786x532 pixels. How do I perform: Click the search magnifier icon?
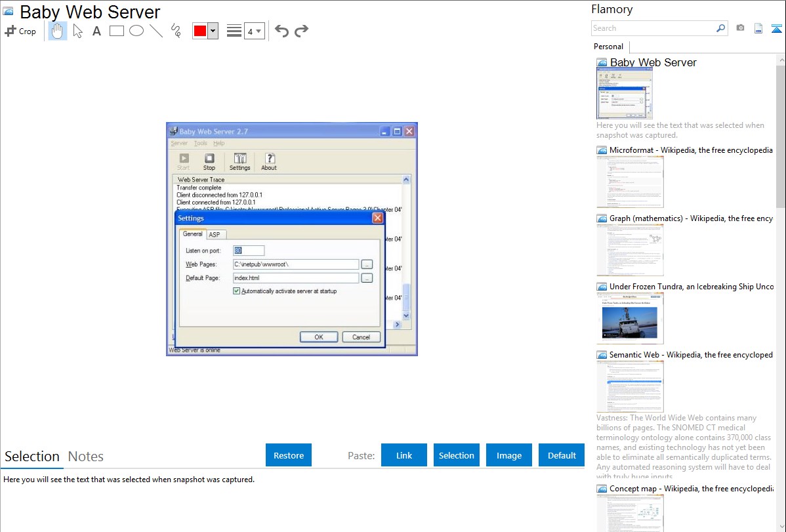pos(720,28)
